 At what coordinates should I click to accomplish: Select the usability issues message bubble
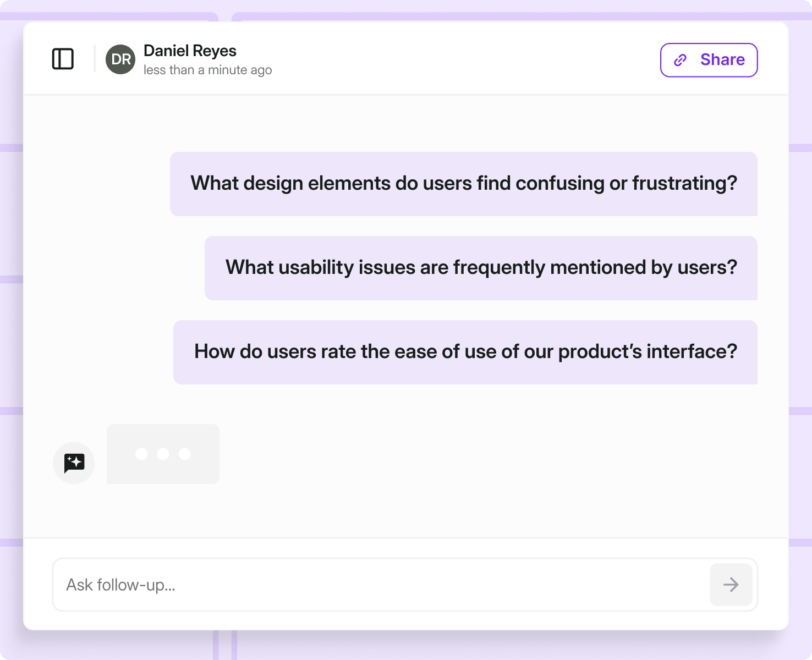[x=481, y=268]
